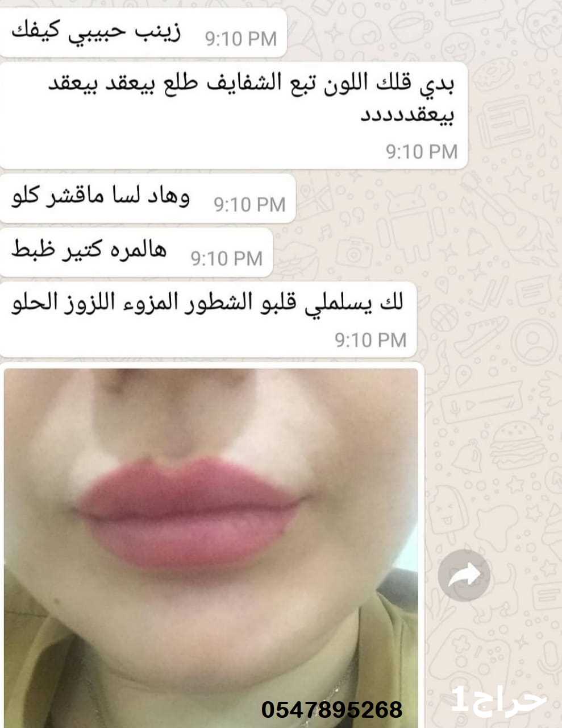Image resolution: width=562 pixels, height=728 pixels.
Task: Tap timestamp beside وهاد لسا message
Action: point(249,204)
